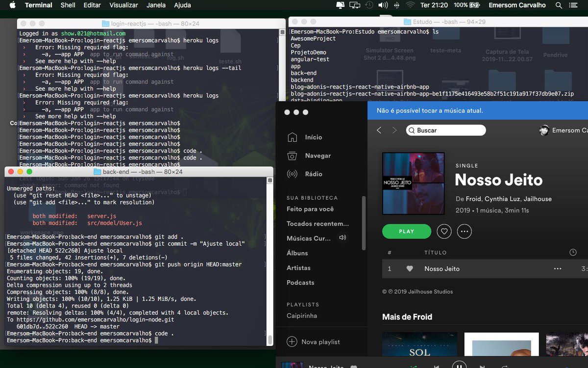
Task: Click the duration clock column header
Action: pos(573,252)
